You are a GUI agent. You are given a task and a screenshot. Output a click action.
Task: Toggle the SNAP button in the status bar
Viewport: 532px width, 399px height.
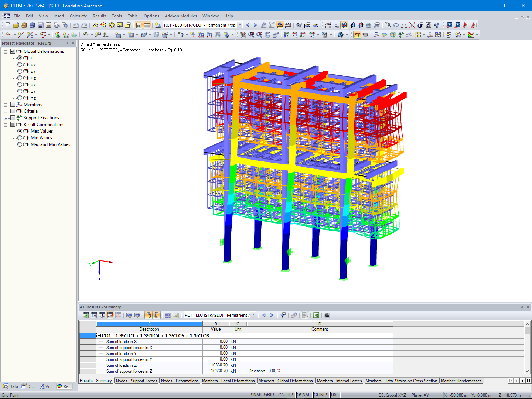[x=256, y=395]
